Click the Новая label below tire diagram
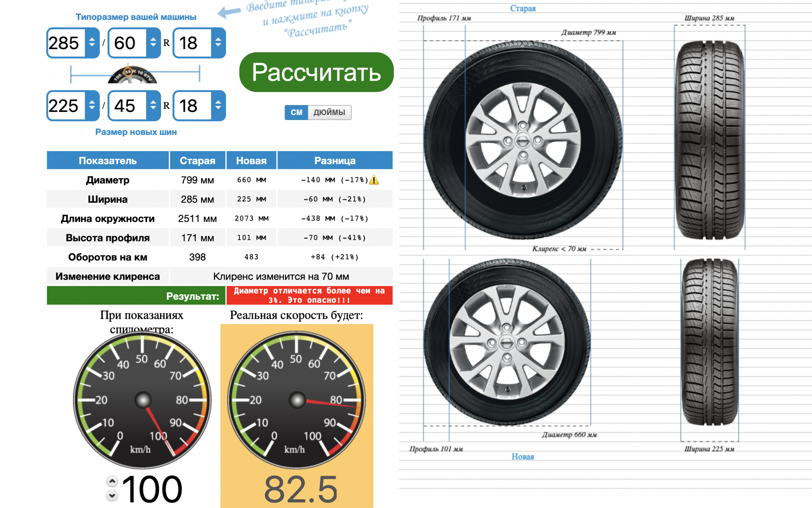 [x=523, y=456]
